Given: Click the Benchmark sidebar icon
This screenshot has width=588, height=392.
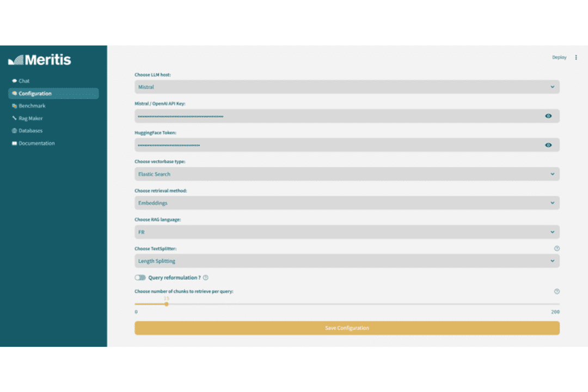Looking at the screenshot, I should point(14,106).
